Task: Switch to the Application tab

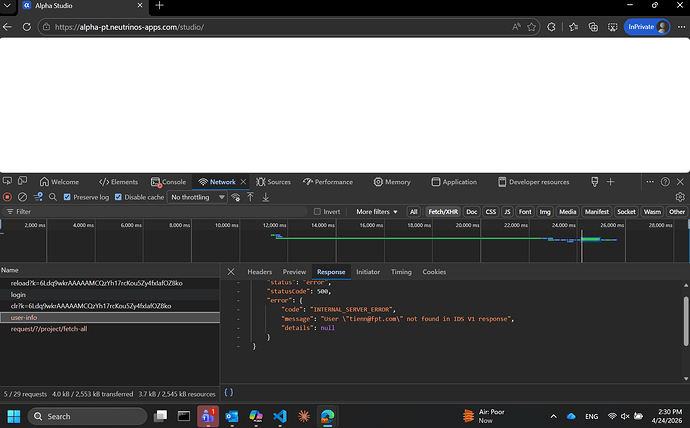Action: (x=454, y=182)
